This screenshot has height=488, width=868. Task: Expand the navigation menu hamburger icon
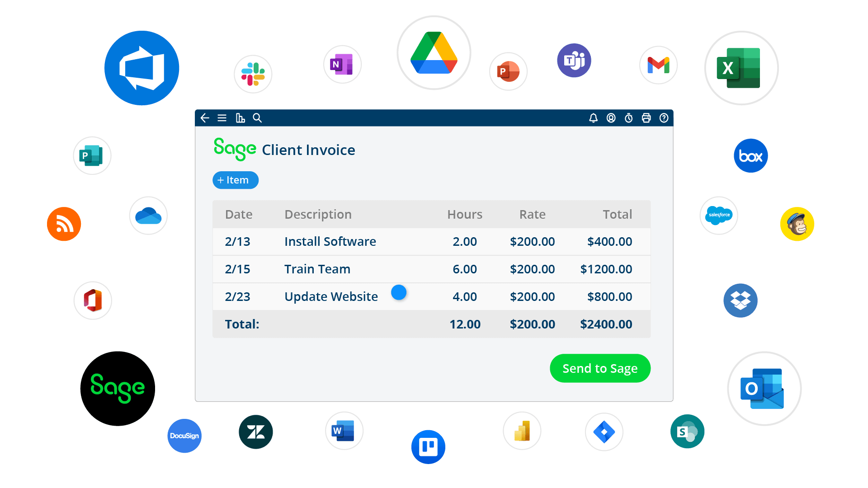[222, 118]
